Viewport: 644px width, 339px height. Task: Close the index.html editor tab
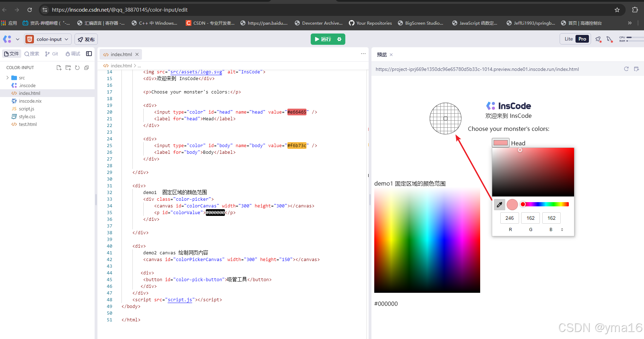137,54
